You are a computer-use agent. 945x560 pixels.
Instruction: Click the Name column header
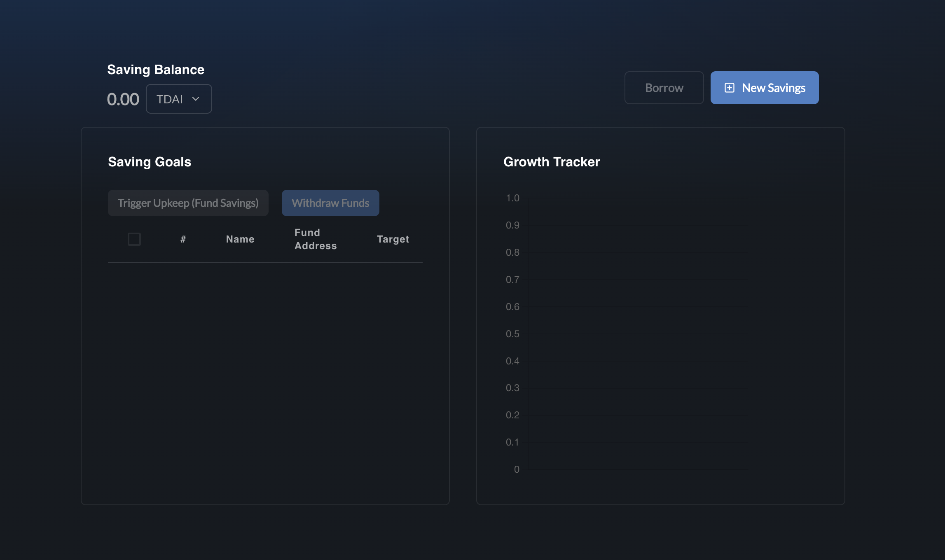pyautogui.click(x=240, y=239)
